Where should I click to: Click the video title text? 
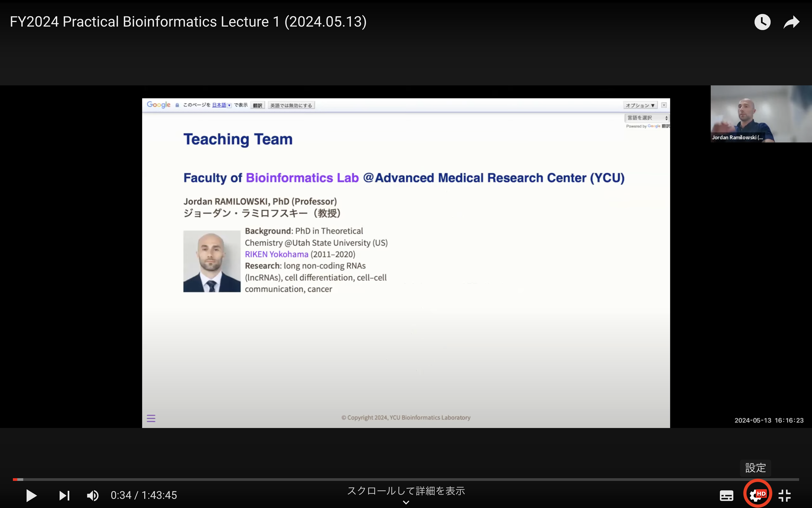[188, 22]
